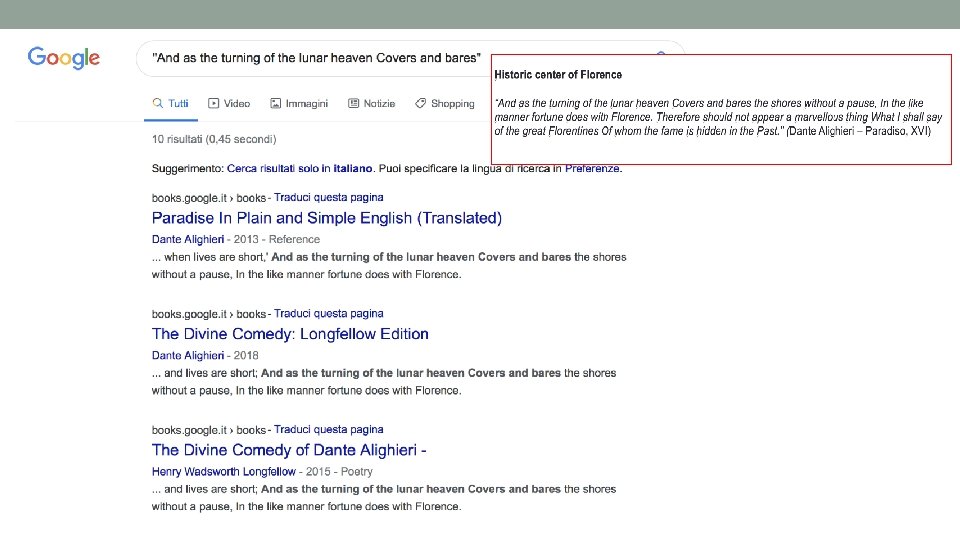
Task: Click 'Traduci questa pagina' for Longfellow Edition result
Action: coord(329,313)
